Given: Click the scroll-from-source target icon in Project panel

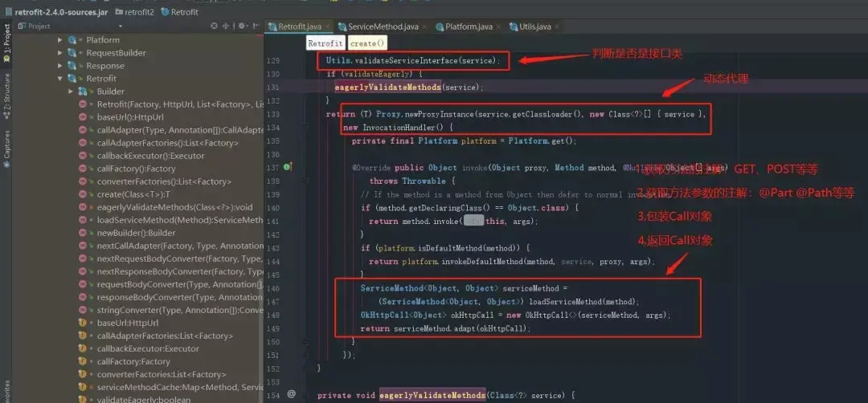Looking at the screenshot, I should (x=215, y=26).
